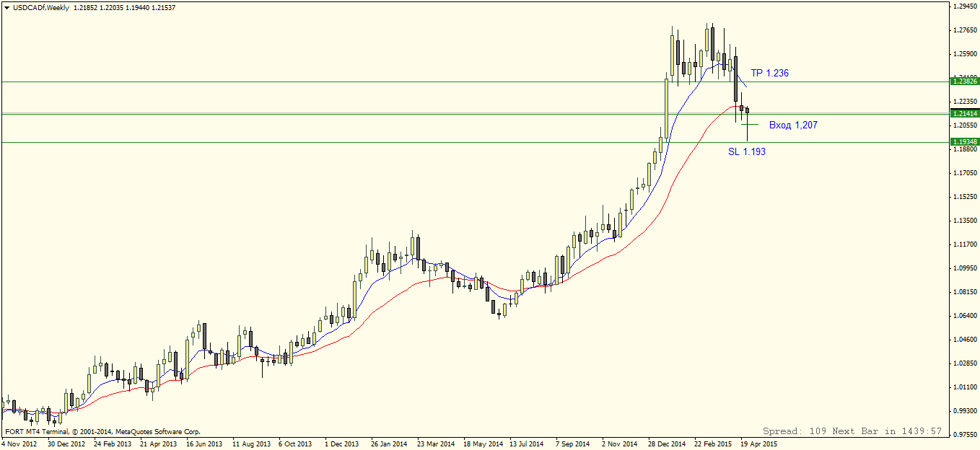Click the green 1.21414 price tag
Viewport: 980px width, 450px height.
pos(965,114)
